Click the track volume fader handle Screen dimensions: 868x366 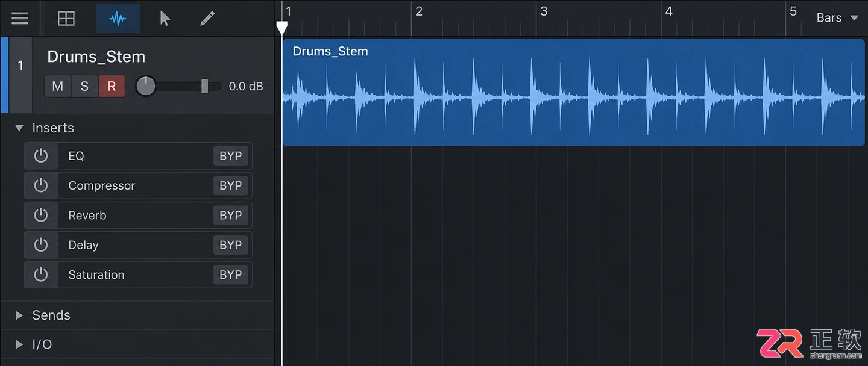coord(204,86)
